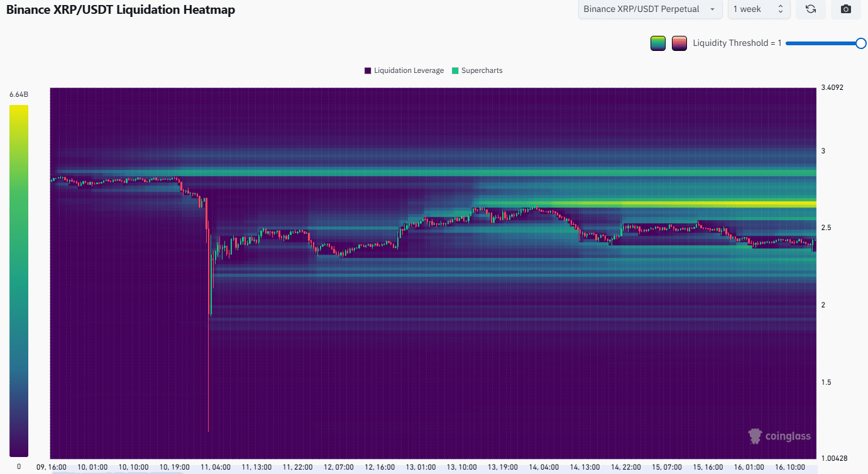Screen dimensions: 868x474
Task: Toggle the Liquidation Leverage series label
Action: 409,70
